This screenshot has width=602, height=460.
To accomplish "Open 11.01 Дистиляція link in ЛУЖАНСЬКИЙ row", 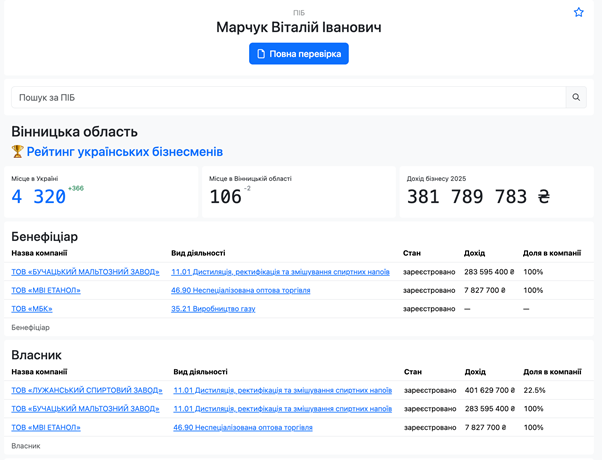I will [283, 390].
